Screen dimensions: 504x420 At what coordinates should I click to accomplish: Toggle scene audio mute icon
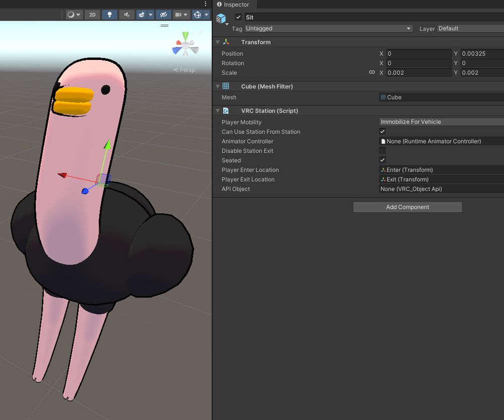tap(127, 15)
